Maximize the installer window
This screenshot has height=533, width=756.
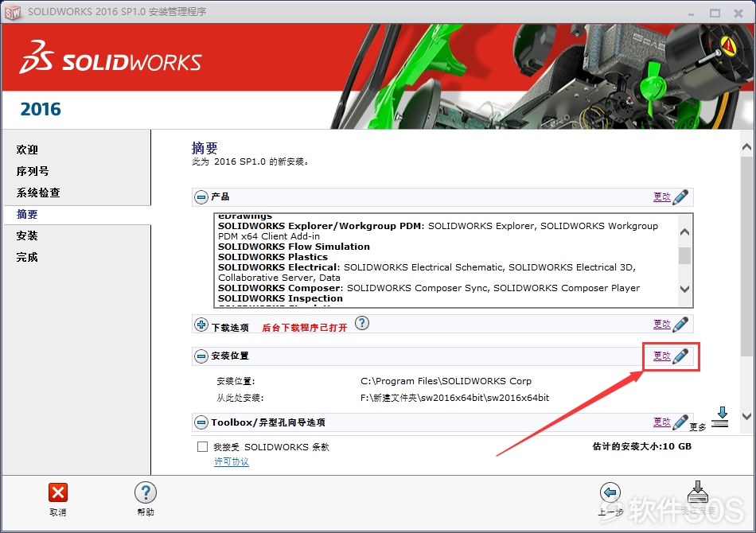(x=715, y=13)
